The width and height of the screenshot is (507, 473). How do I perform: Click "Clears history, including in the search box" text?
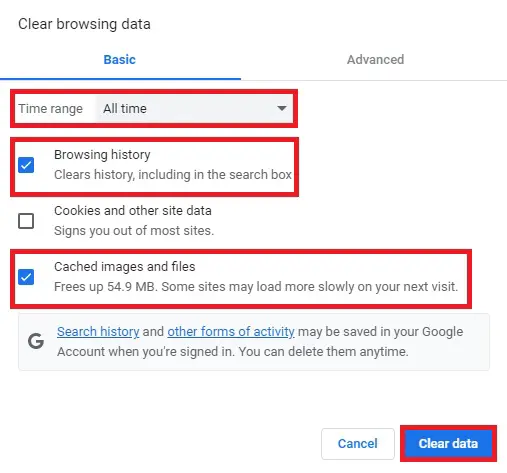click(173, 175)
